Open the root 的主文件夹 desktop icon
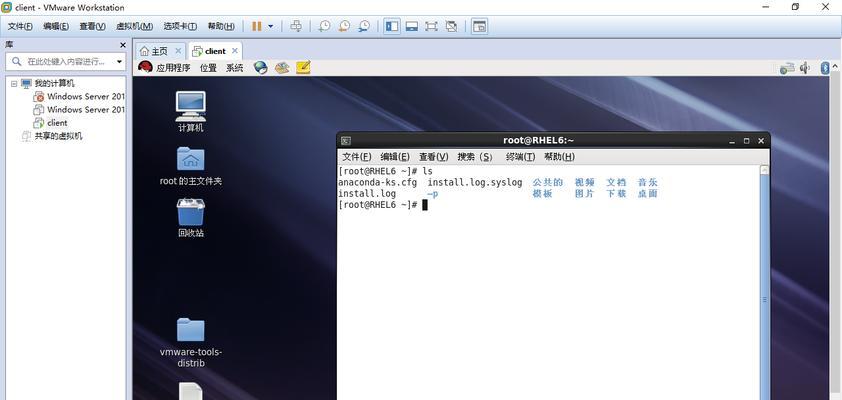 click(191, 166)
